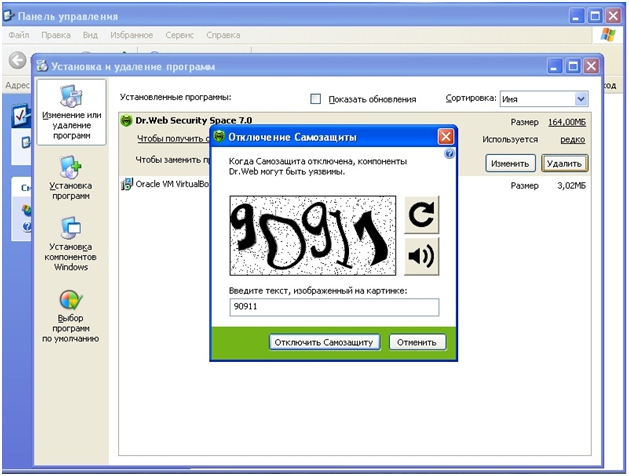Close Установка и удаление программ window
The height and width of the screenshot is (476, 629).
pyautogui.click(x=591, y=66)
